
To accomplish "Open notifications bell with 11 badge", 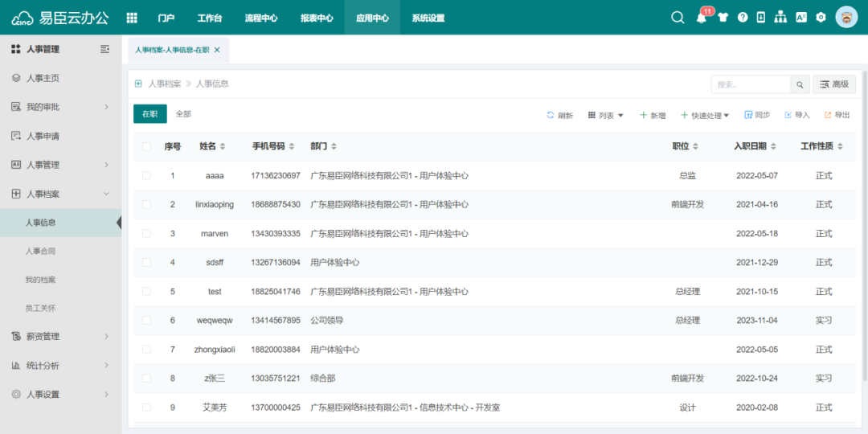I will (702, 17).
